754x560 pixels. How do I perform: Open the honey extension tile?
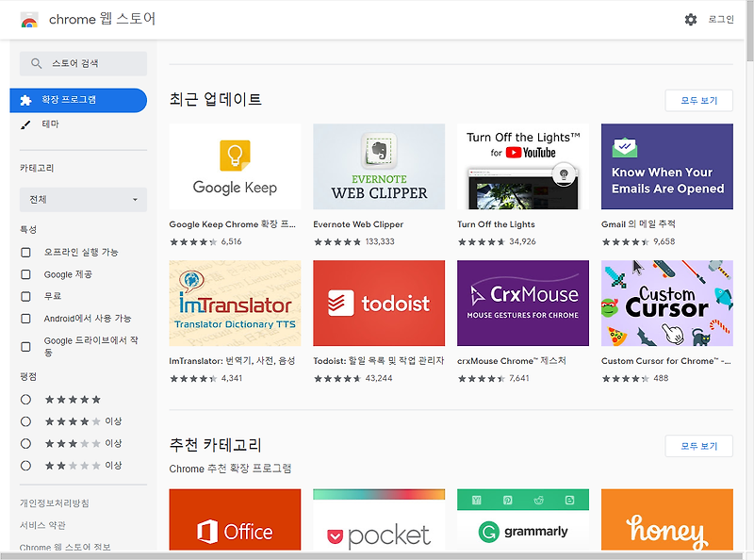click(x=667, y=519)
